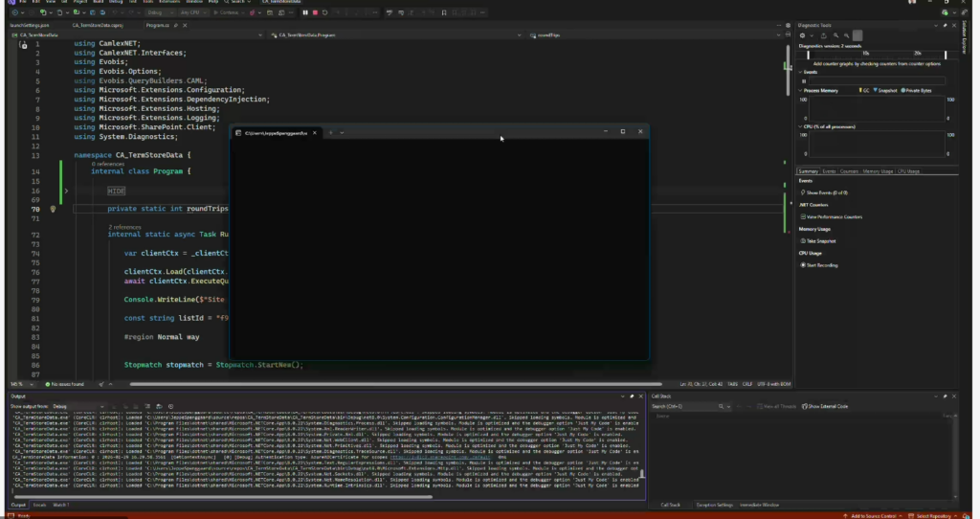Click the Call Stack search field
This screenshot has width=980, height=519.
click(x=689, y=406)
